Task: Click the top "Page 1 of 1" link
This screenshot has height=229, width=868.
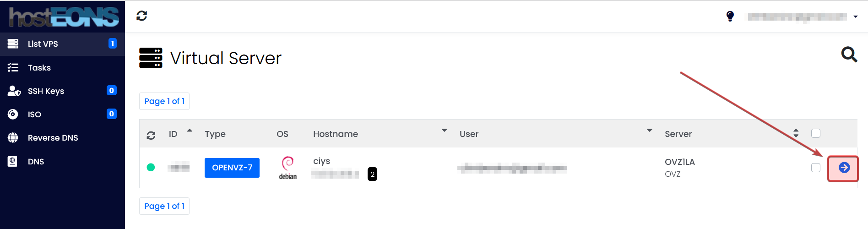Action: pos(164,101)
